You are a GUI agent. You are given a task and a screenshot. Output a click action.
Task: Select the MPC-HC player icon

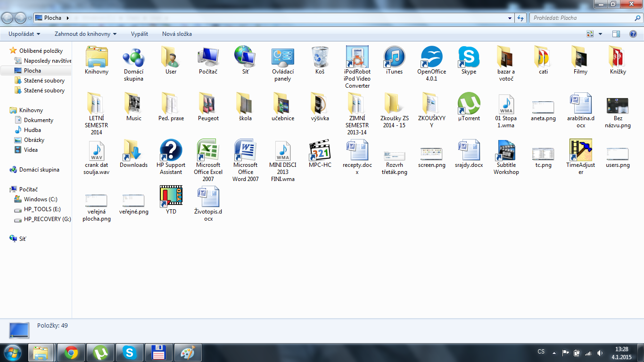(320, 150)
